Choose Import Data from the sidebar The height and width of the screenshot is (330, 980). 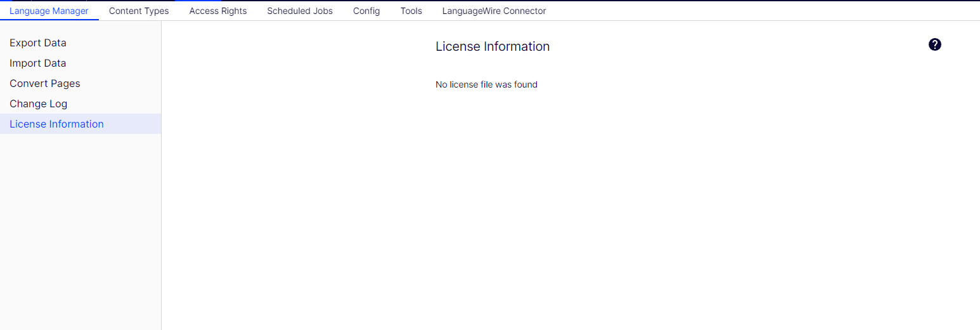[x=38, y=63]
